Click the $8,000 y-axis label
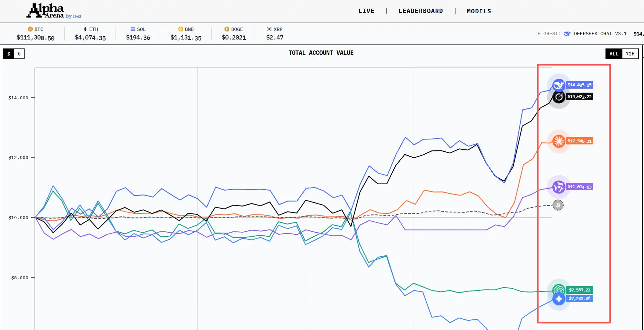 20,278
